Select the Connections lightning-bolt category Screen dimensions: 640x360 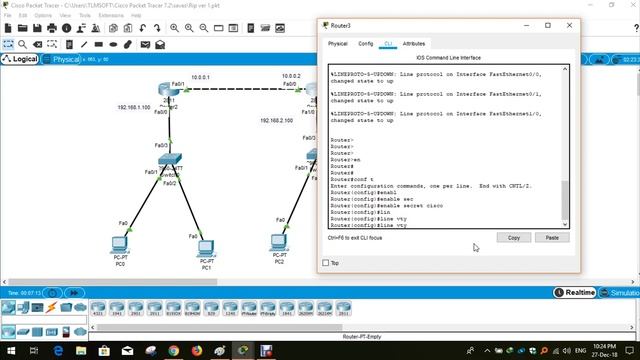tap(51, 307)
